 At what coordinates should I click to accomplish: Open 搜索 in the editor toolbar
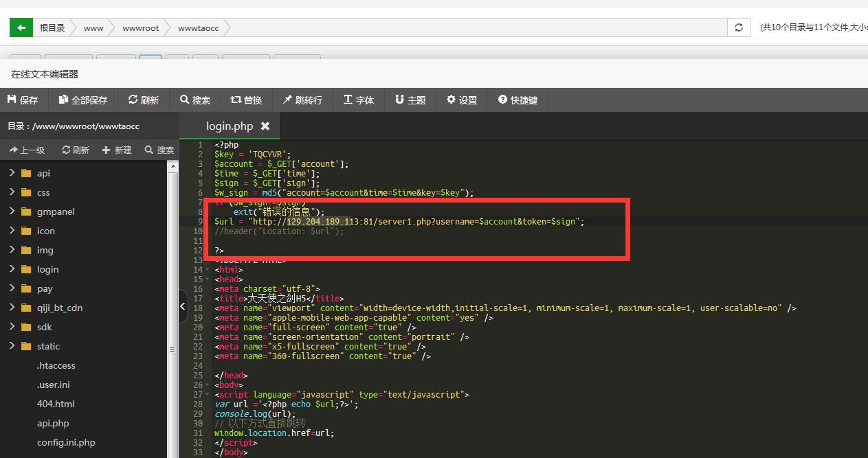pos(195,100)
